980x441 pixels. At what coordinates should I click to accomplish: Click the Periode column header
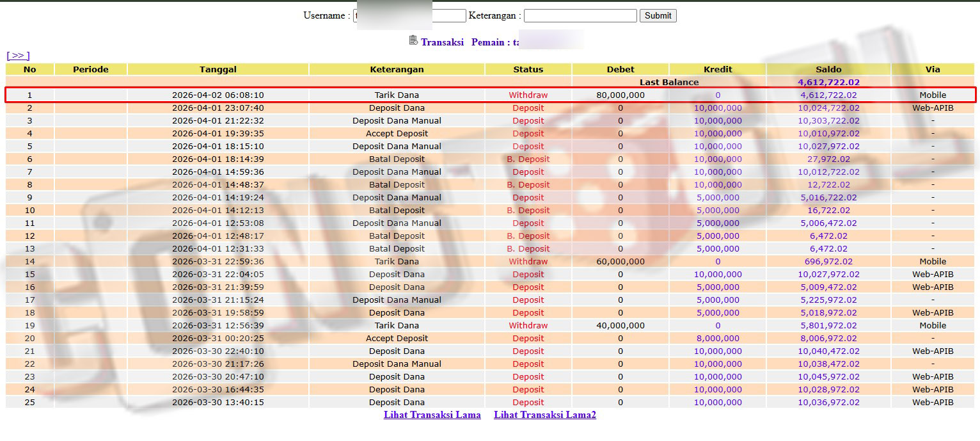91,69
